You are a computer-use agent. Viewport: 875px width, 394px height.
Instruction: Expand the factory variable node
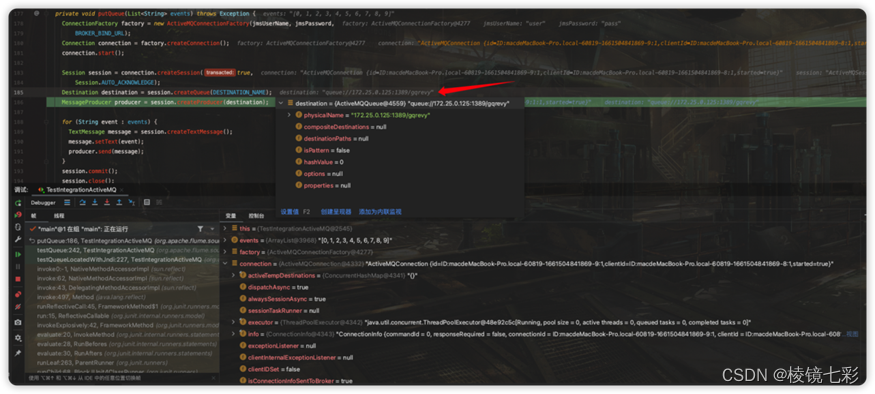225,252
